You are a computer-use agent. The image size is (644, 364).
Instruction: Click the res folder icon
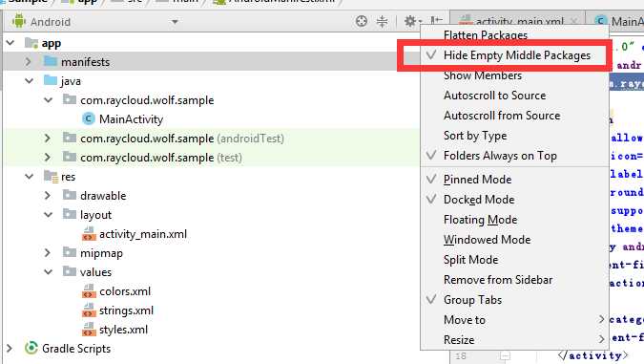51,177
